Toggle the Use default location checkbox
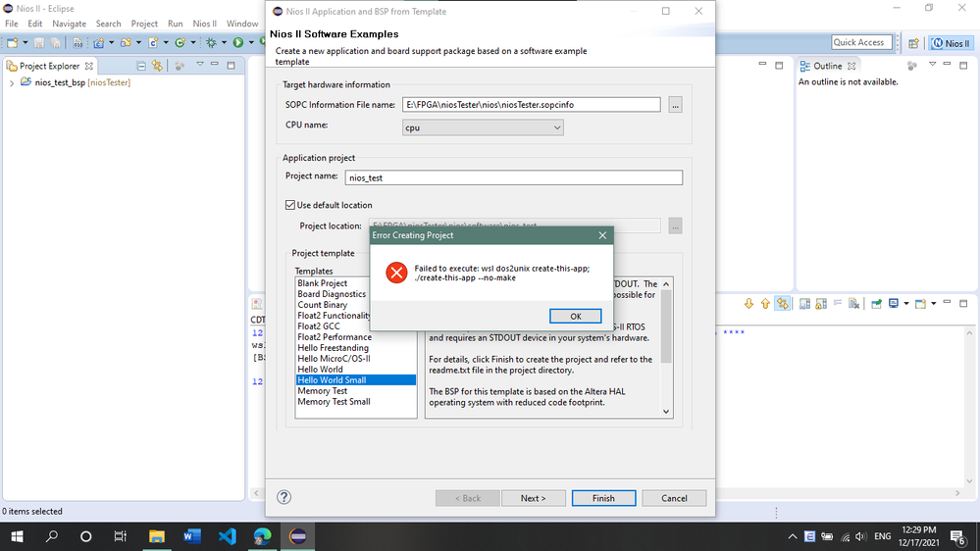Image resolution: width=980 pixels, height=551 pixels. [x=290, y=205]
